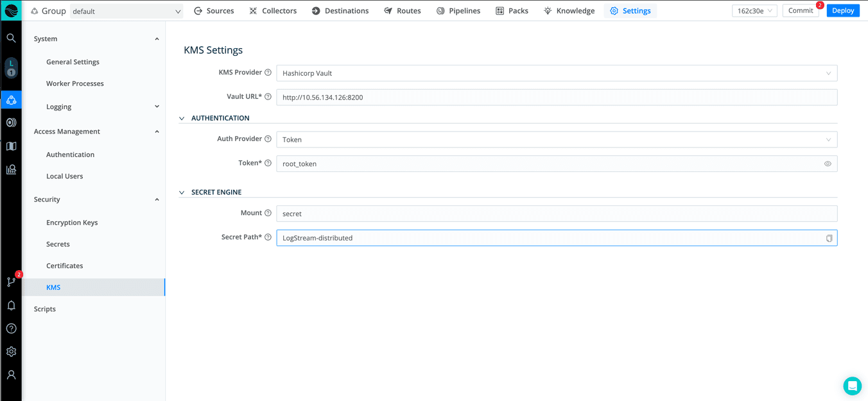This screenshot has width=868, height=401.
Task: Open the gear settings icon in left rail
Action: coord(11,352)
